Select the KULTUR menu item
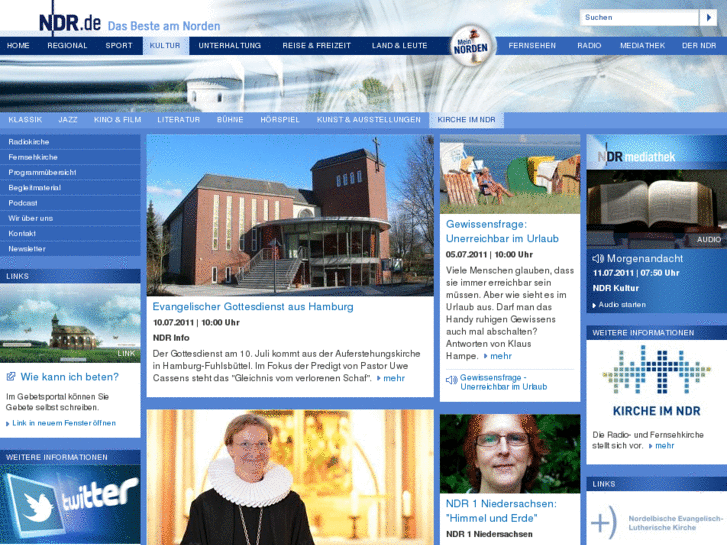 165,45
